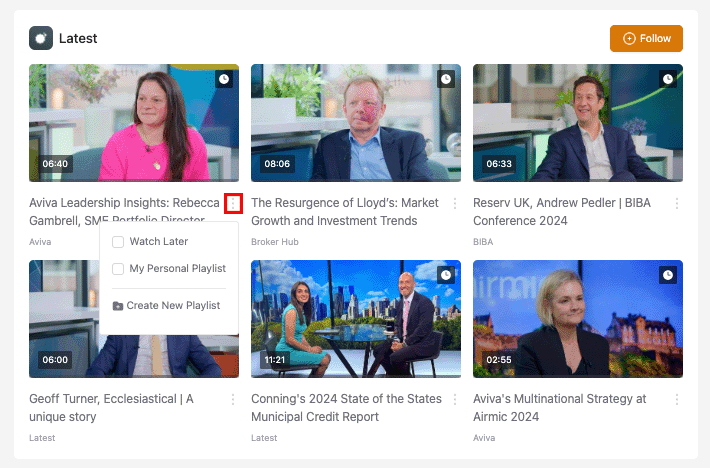Screen dimensions: 710x468
Task: Click clock icon on Reserv UK thumbnail
Action: 668,79
